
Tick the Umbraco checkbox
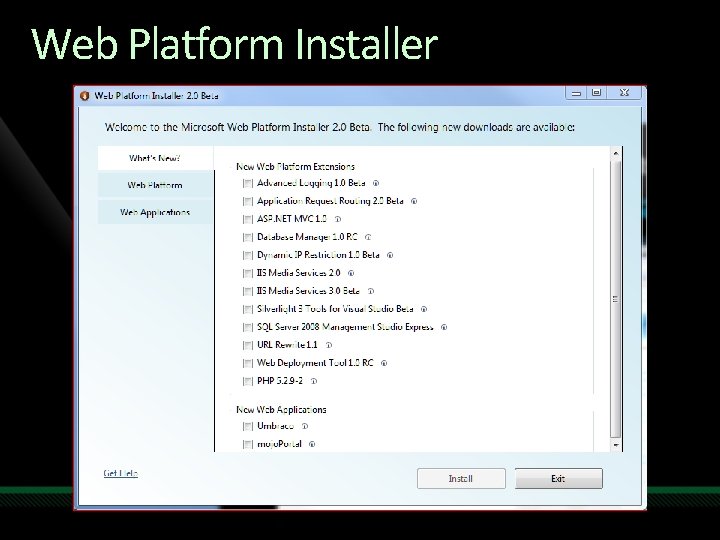248,426
